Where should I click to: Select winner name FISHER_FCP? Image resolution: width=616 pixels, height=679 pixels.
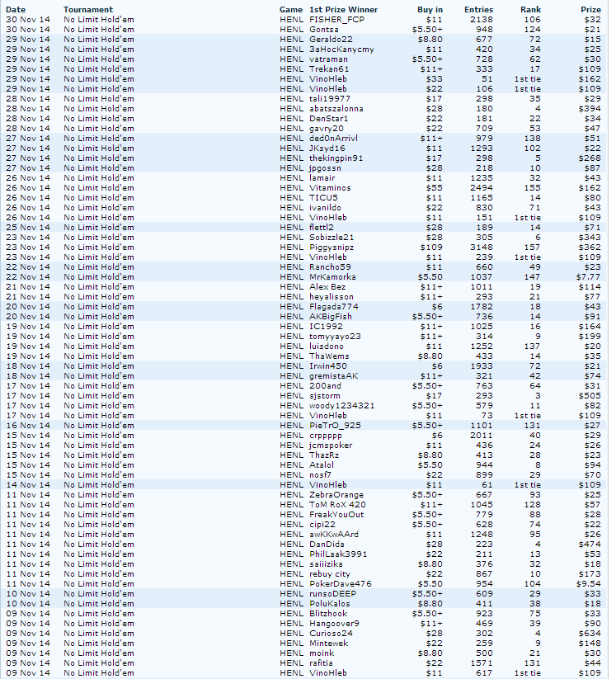pyautogui.click(x=336, y=20)
